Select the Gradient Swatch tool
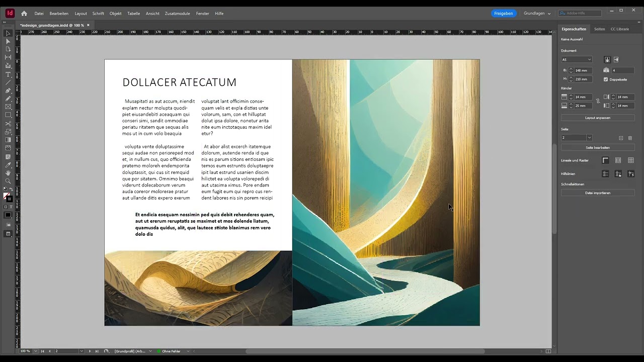Image resolution: width=644 pixels, height=362 pixels. tap(8, 140)
